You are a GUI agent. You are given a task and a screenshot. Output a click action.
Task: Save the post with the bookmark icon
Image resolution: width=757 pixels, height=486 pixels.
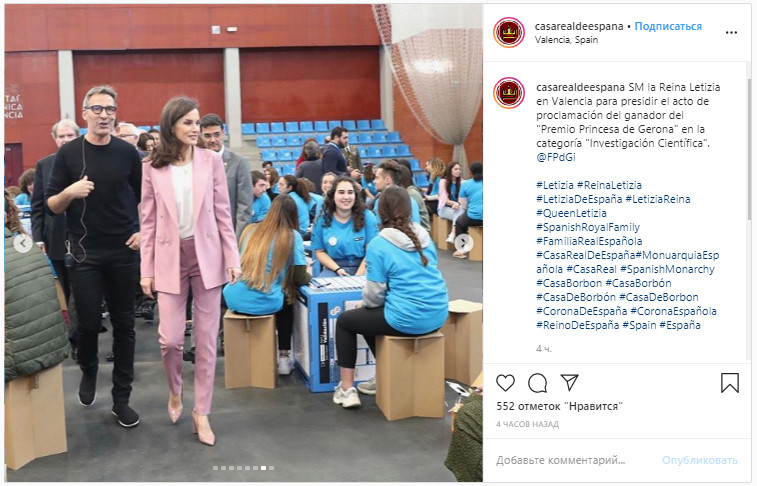click(729, 383)
